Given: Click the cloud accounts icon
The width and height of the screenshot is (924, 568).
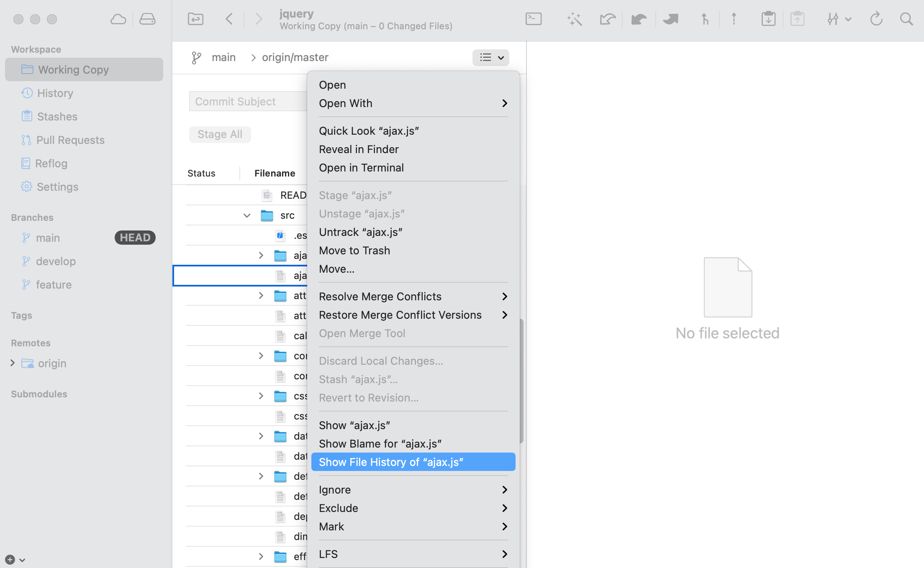Looking at the screenshot, I should (x=118, y=19).
